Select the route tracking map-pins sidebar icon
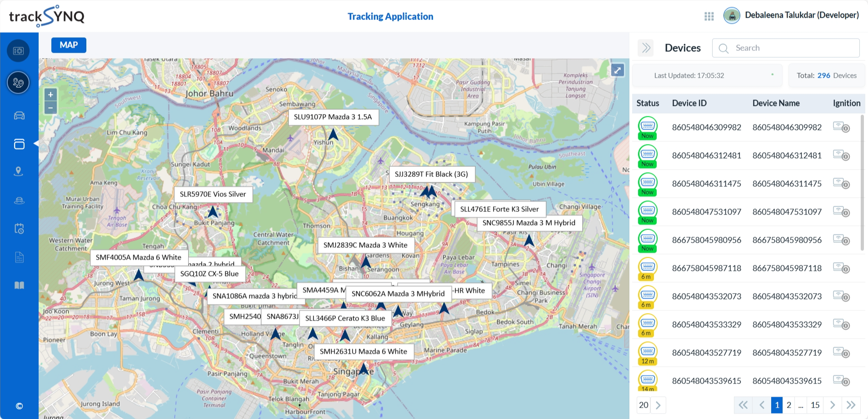The image size is (868, 419). coord(18,83)
